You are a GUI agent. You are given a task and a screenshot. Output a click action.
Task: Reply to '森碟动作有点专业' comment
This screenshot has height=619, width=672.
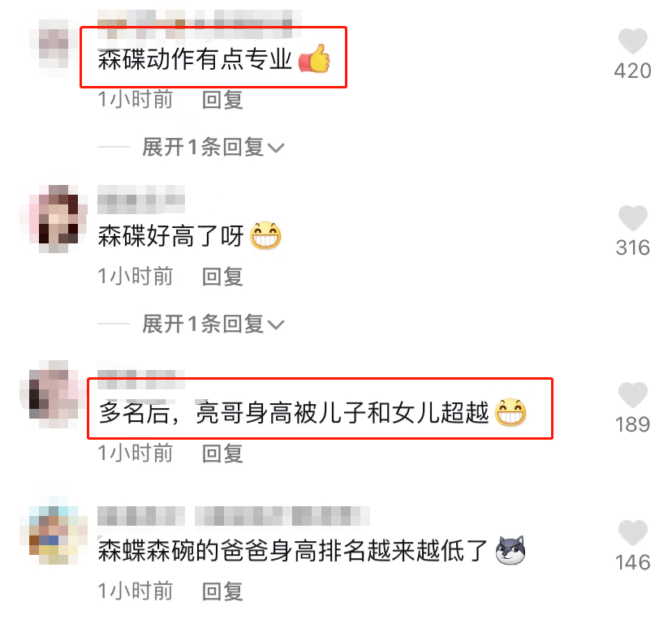coord(222,100)
